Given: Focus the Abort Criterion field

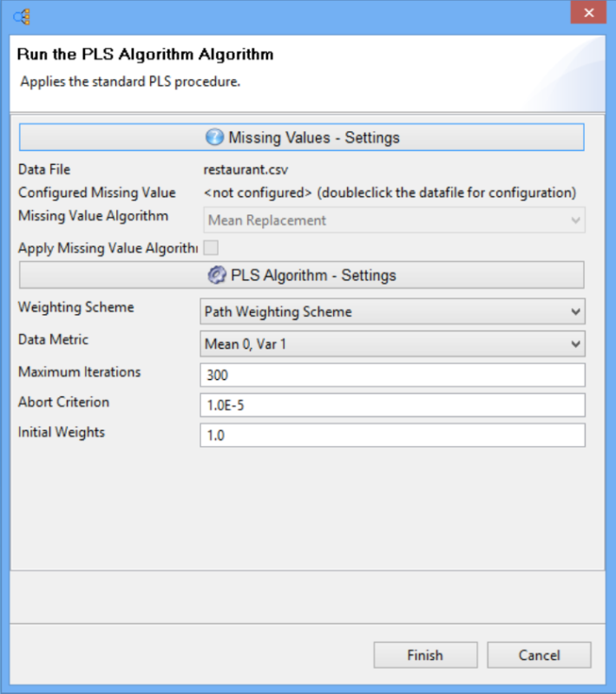Looking at the screenshot, I should [392, 405].
